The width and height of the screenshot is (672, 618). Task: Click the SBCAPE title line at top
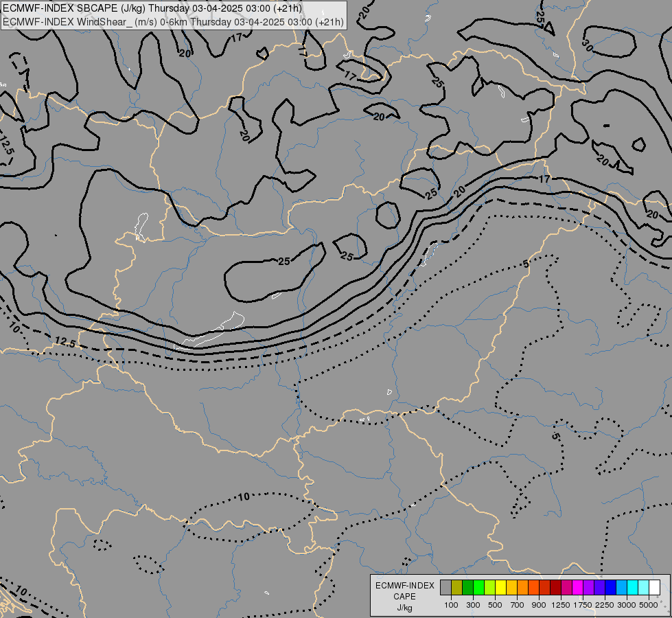[152, 8]
